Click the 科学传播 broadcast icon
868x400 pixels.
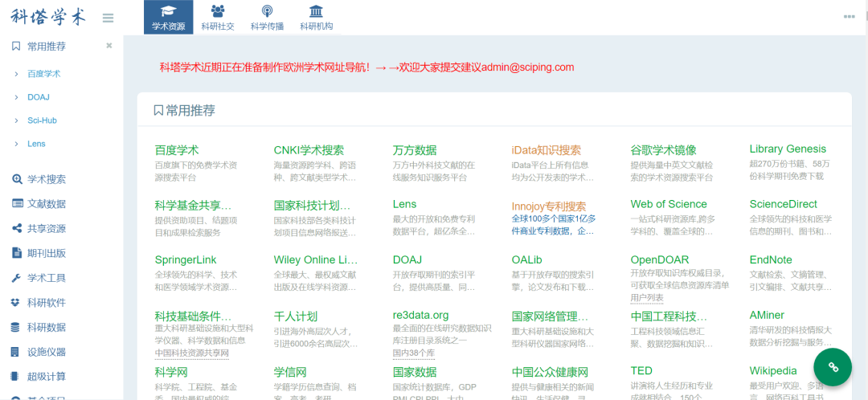tap(267, 10)
